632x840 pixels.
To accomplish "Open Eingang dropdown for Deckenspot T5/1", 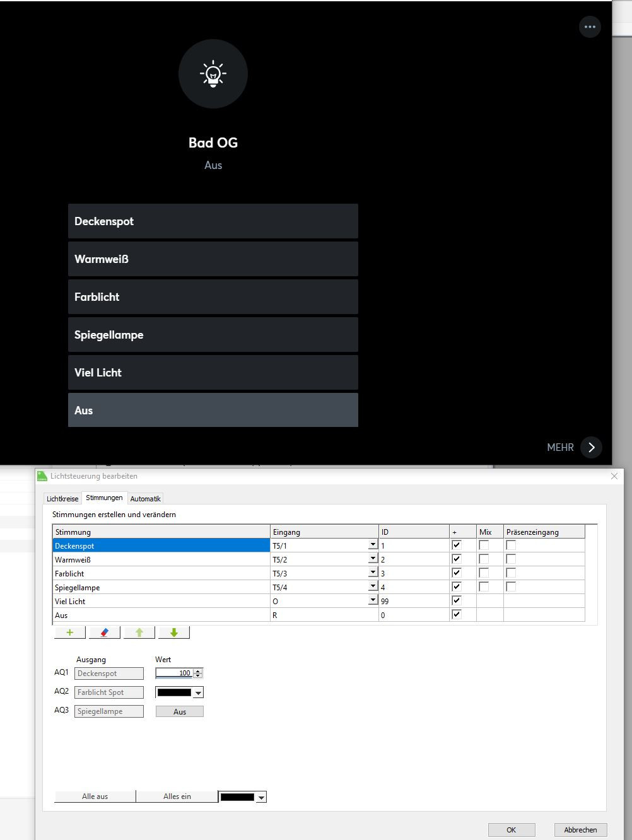I will [x=373, y=545].
